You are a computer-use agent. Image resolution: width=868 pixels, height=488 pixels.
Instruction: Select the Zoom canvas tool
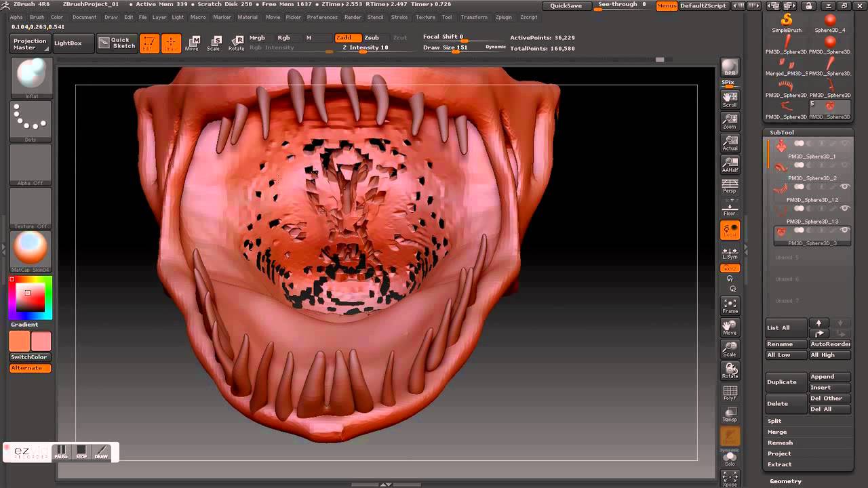[x=730, y=121]
